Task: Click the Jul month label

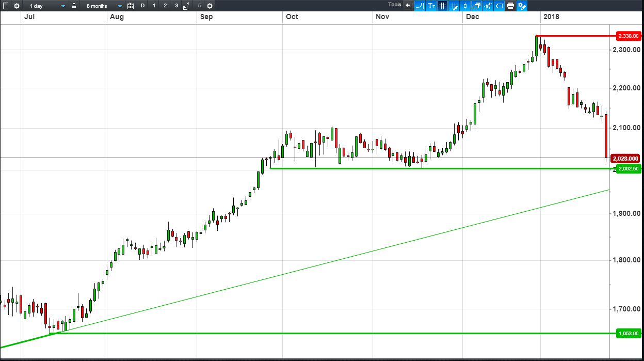Action: 29,17
